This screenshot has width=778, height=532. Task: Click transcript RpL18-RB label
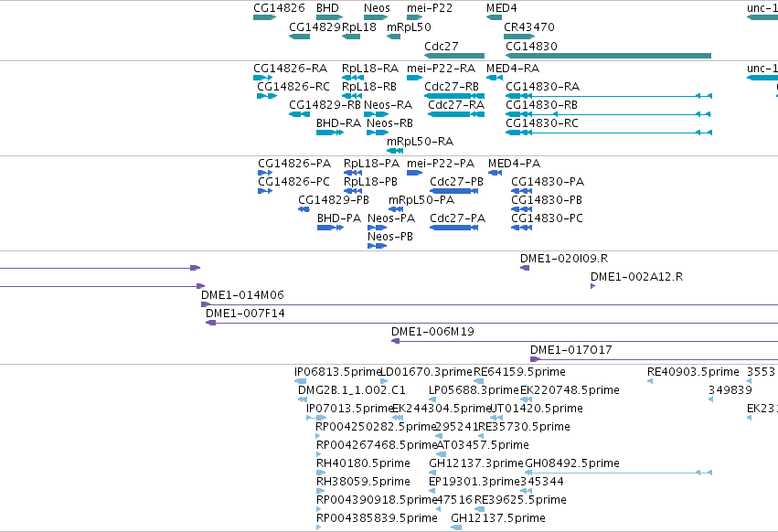[369, 86]
